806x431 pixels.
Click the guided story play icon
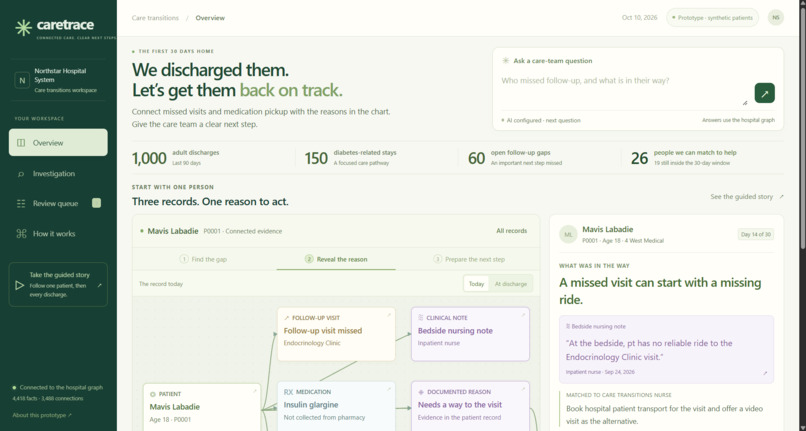click(x=20, y=285)
